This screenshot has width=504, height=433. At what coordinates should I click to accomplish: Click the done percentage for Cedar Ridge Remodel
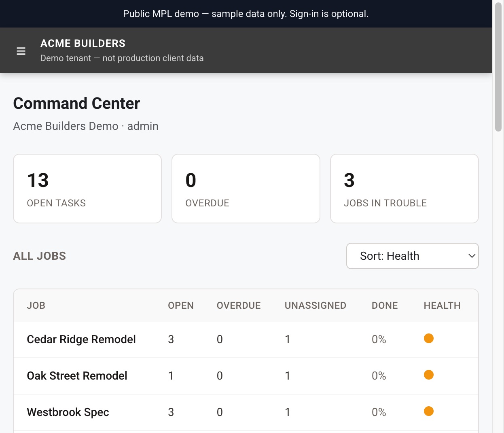(x=379, y=339)
